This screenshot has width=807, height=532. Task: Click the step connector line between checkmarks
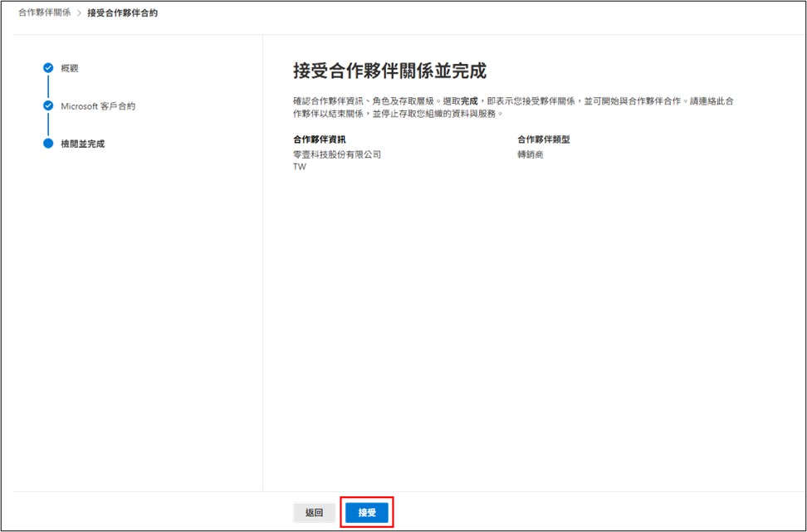pos(49,87)
